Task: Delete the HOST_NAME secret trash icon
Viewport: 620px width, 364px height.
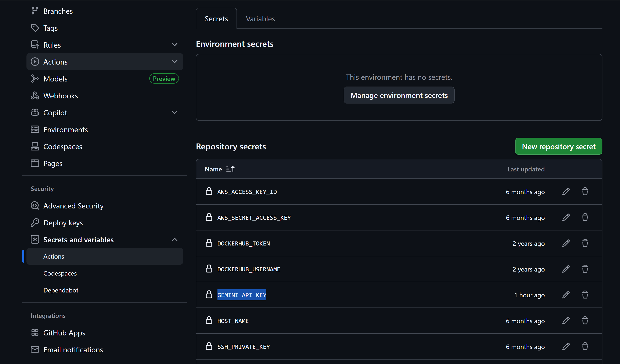Action: pos(585,321)
